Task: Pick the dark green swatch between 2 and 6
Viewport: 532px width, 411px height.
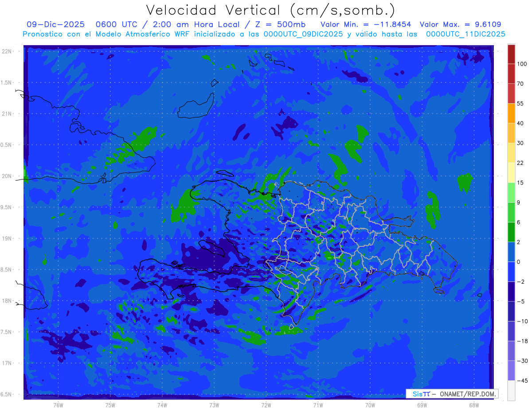Action: 511,232
